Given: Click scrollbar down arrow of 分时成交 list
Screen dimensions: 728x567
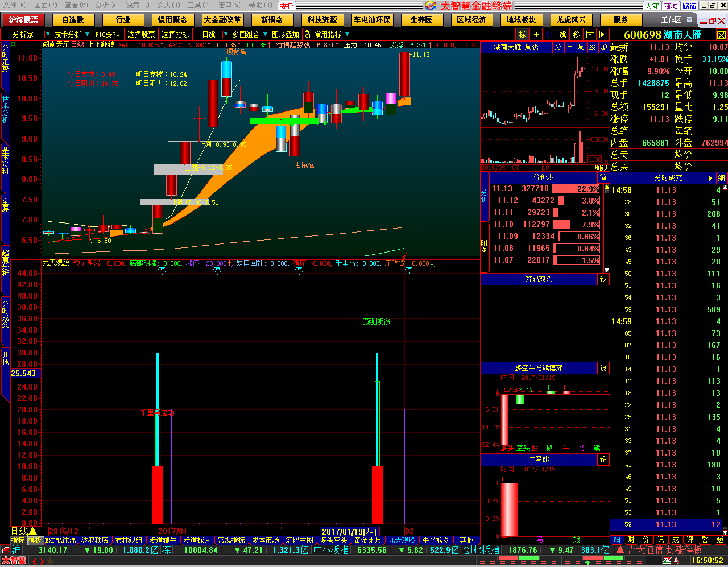Looking at the screenshot, I should [725, 532].
